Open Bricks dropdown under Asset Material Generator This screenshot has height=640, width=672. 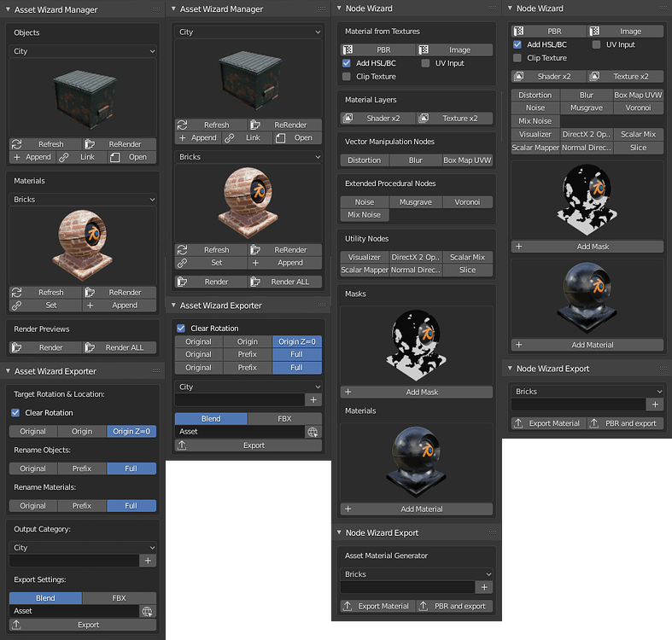(417, 574)
